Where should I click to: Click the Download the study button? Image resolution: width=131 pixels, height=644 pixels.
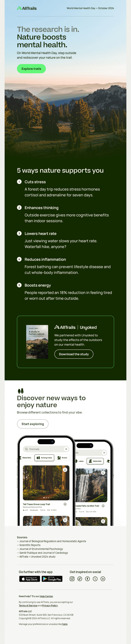coord(74,354)
